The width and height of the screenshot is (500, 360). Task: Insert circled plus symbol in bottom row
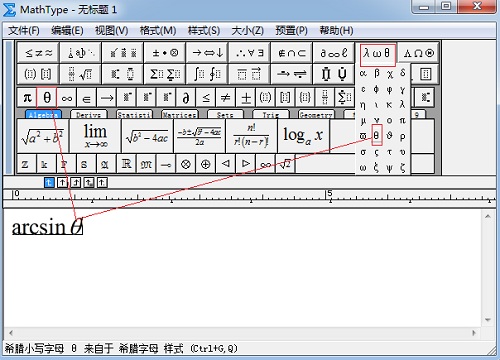point(206,164)
